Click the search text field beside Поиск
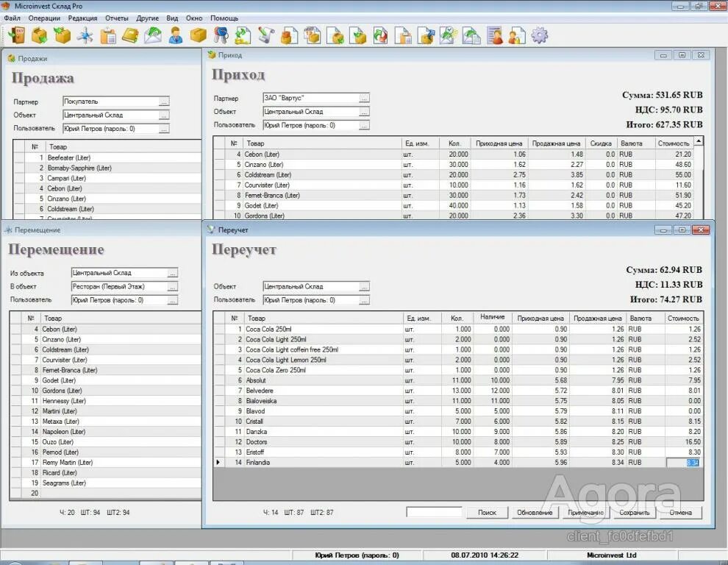This screenshot has height=565, width=728. click(x=434, y=512)
